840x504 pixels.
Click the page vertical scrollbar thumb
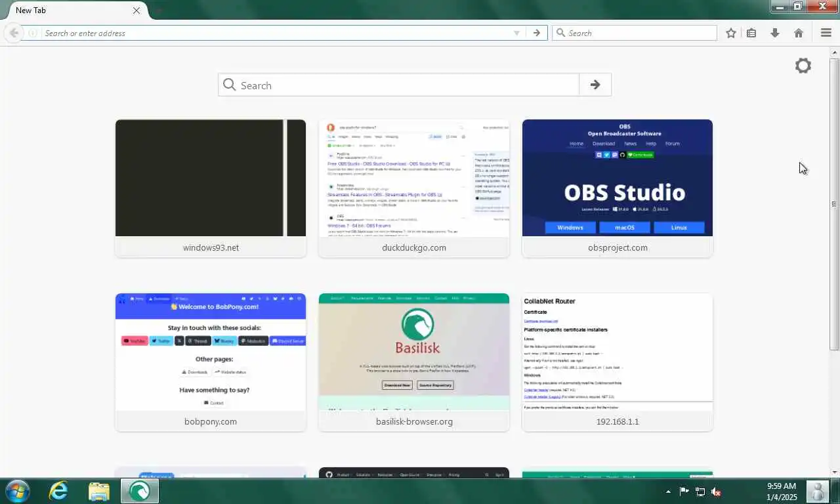click(x=834, y=203)
